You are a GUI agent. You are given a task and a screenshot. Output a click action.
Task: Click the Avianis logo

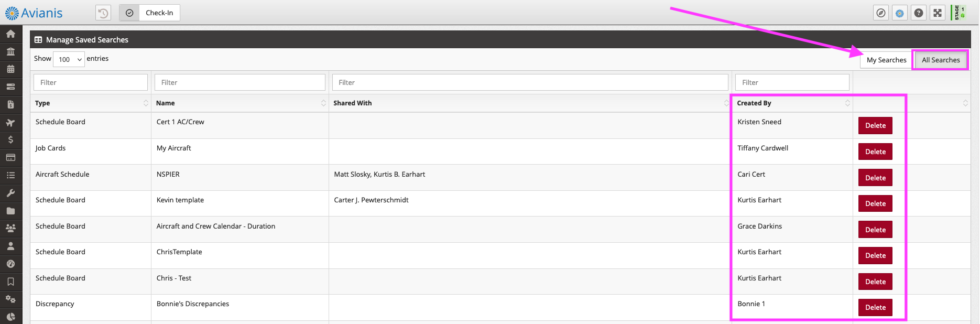pos(34,13)
